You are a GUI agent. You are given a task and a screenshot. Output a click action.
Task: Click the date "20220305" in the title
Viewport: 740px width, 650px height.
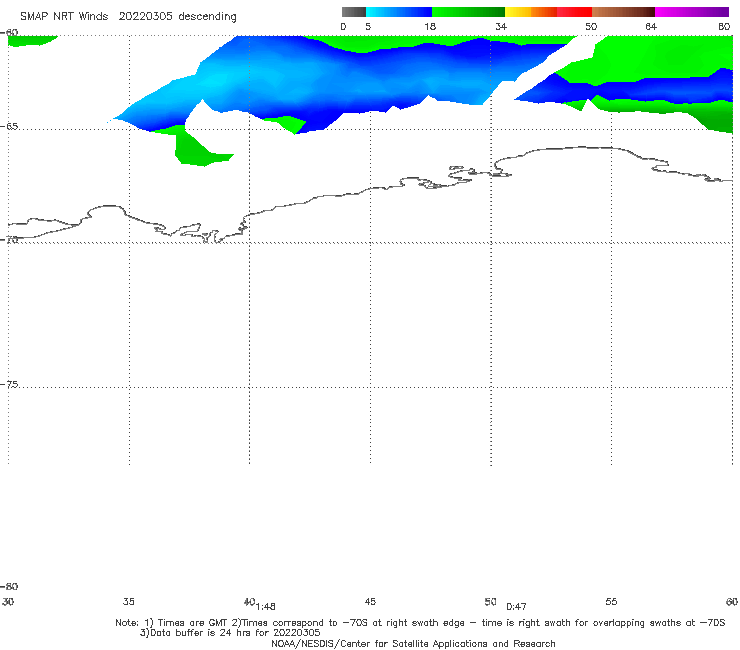pos(145,17)
